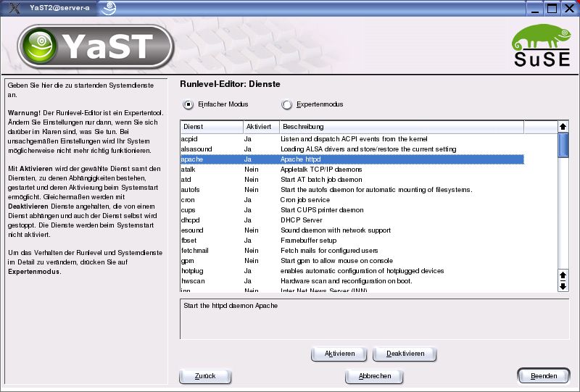Click the Aktivieren button
The width and height of the screenshot is (580, 392).
click(339, 354)
